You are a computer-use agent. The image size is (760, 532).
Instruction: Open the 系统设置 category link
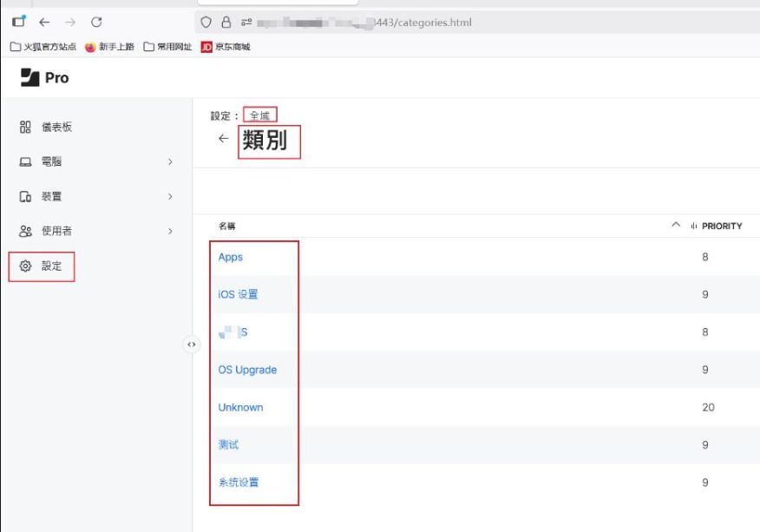238,483
